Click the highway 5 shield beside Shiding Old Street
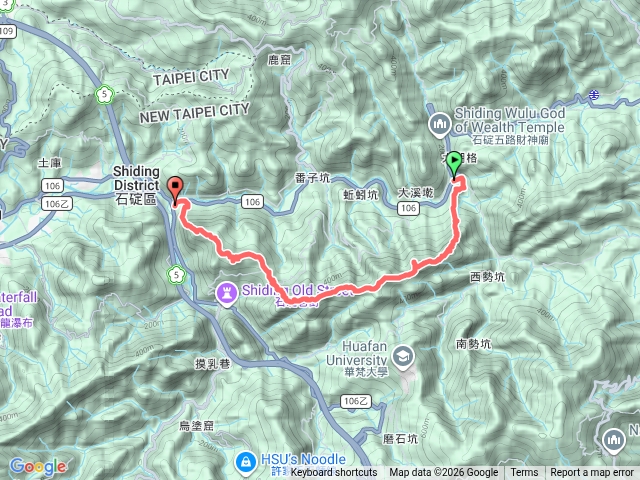 [x=176, y=275]
